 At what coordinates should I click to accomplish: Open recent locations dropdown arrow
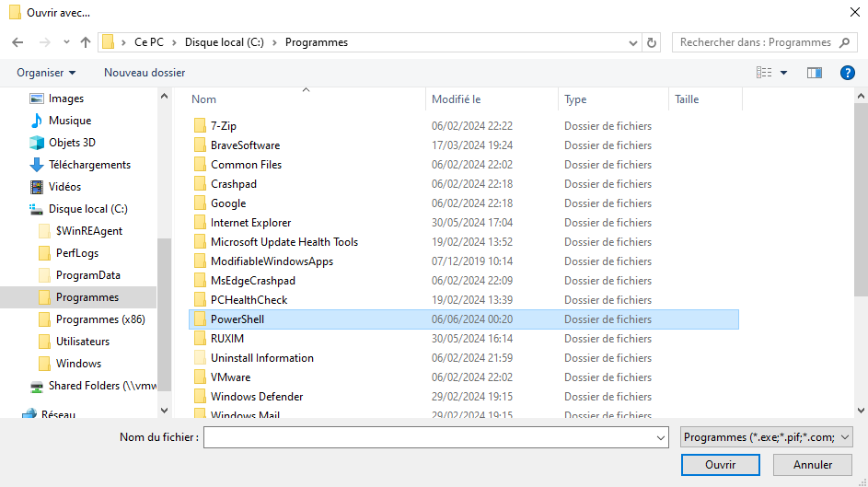(66, 42)
